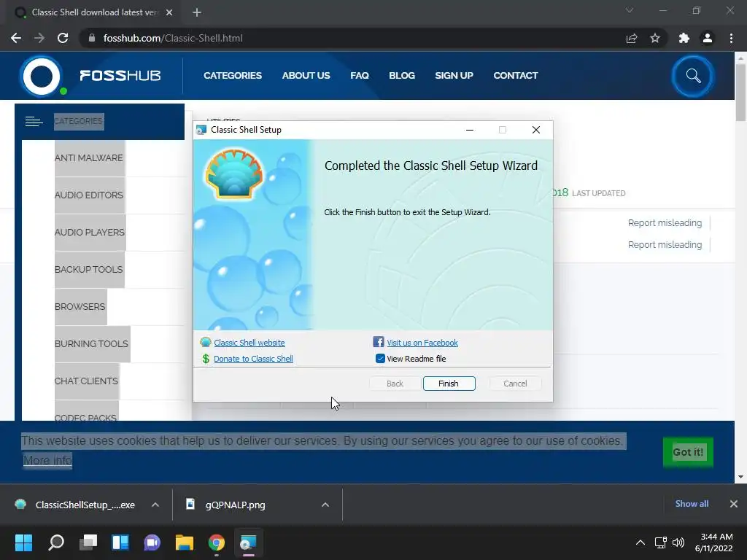The height and width of the screenshot is (560, 747).
Task: Open the Donate to Classic Shell link
Action: (x=253, y=359)
